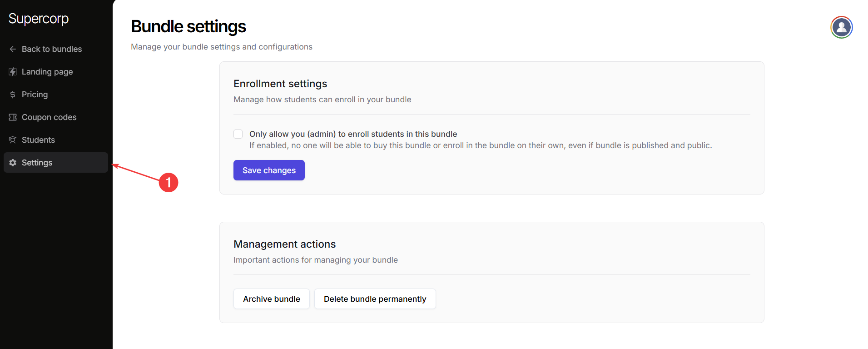Select the 'Pricing' menu label
Image resolution: width=868 pixels, height=349 pixels.
point(35,95)
